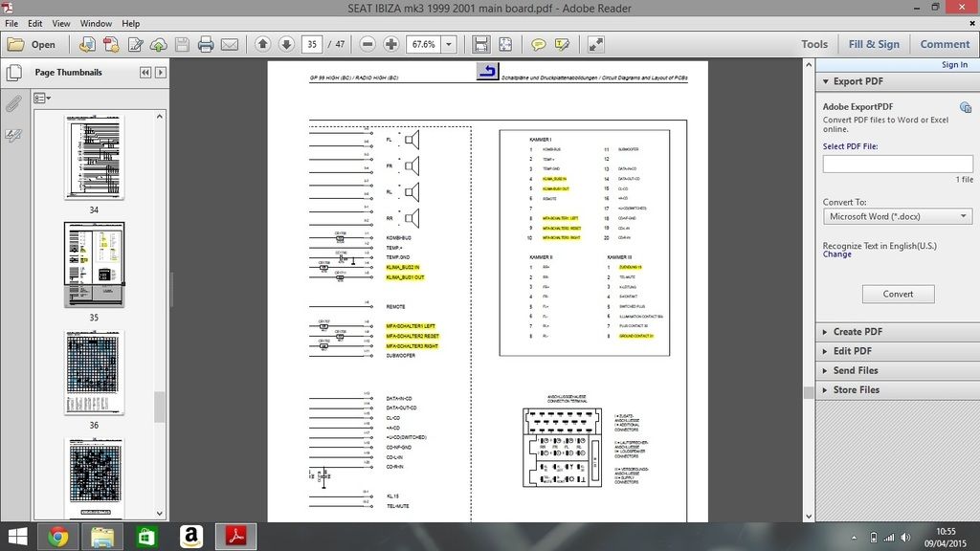Click the upload to cloud icon
The width and height of the screenshot is (980, 551).
[x=159, y=44]
